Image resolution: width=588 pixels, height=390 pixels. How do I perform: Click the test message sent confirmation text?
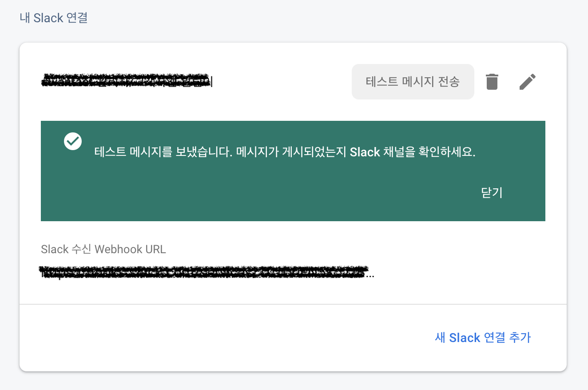(x=285, y=152)
